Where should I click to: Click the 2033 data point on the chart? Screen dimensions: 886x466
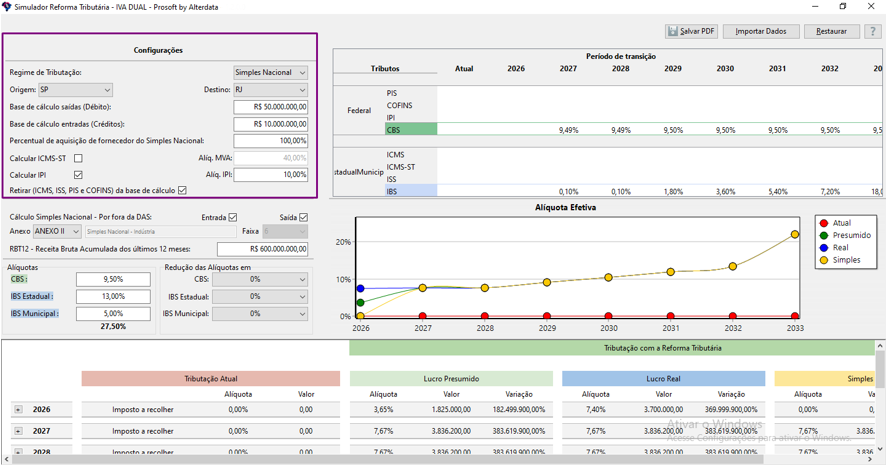pos(795,234)
